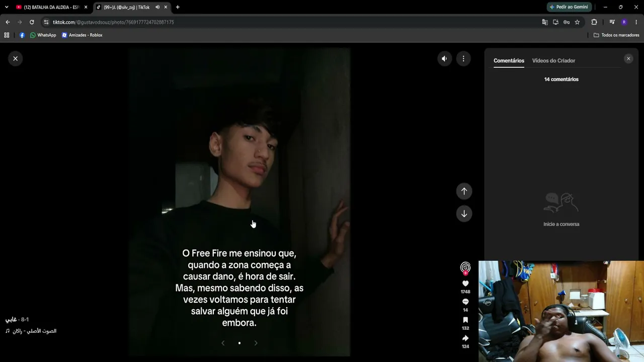Open the Chrome three-dot menu
Image resolution: width=644 pixels, height=362 pixels.
click(636, 22)
